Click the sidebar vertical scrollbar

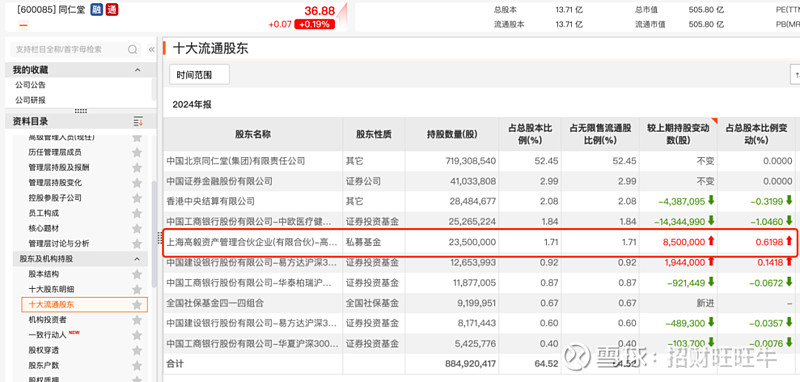(x=154, y=235)
